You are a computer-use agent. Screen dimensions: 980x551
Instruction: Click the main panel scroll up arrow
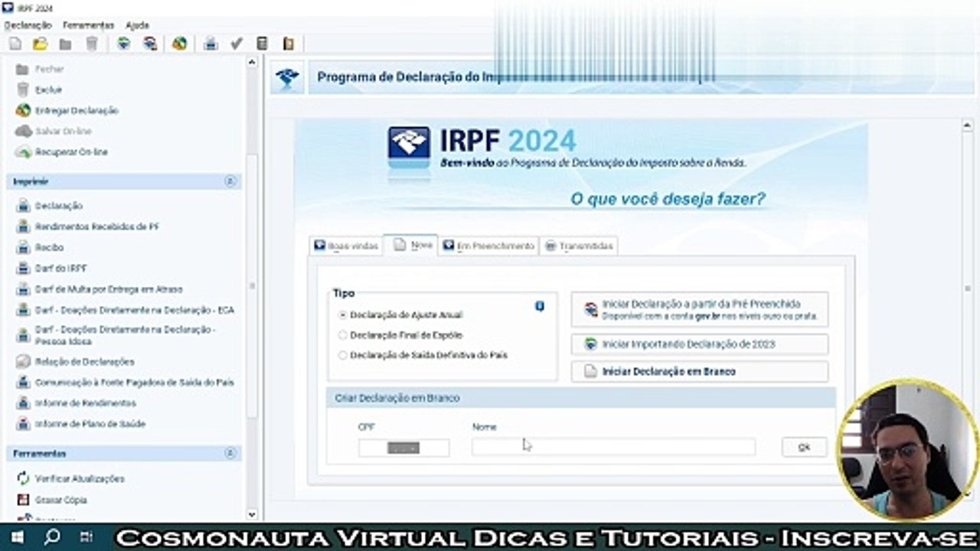coord(967,125)
